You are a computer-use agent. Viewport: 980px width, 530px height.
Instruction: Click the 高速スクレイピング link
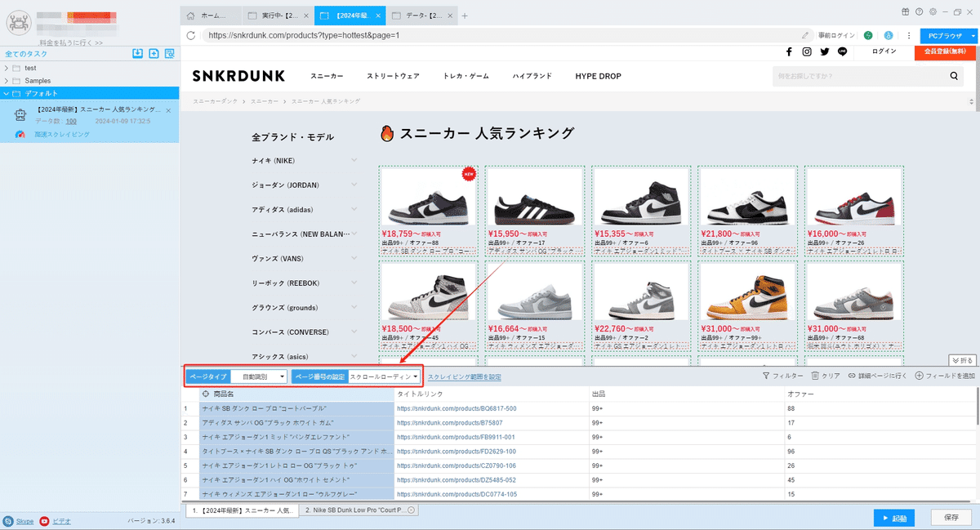62,134
